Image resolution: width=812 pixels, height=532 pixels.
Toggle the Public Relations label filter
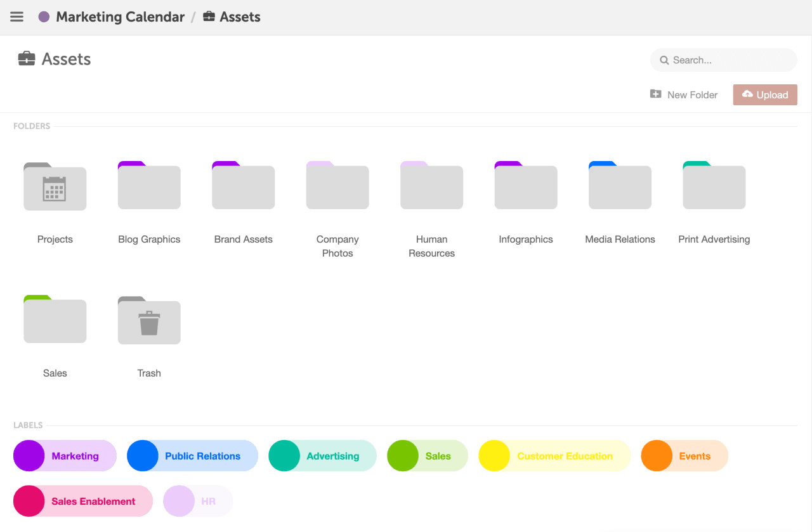coord(193,456)
